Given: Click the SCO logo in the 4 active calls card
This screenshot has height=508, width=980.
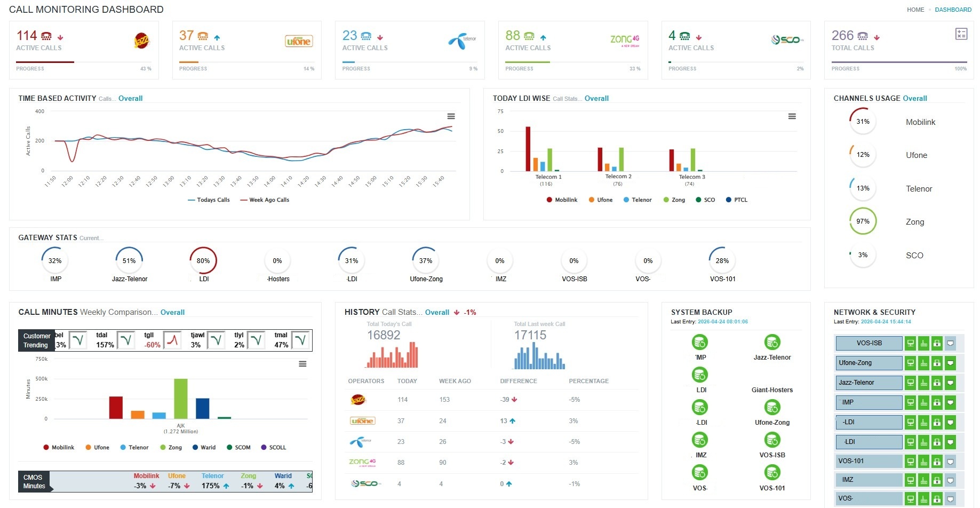Looking at the screenshot, I should pyautogui.click(x=787, y=39).
